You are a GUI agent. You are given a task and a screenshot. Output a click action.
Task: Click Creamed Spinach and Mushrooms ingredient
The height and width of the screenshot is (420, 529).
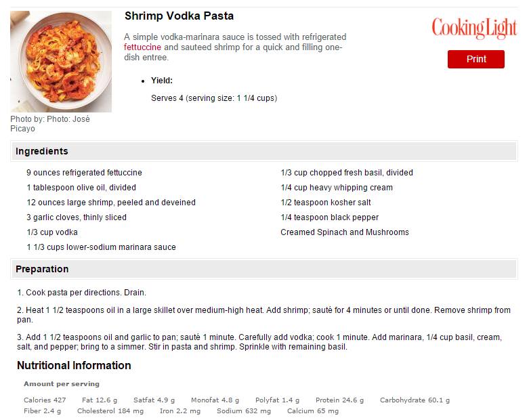tap(345, 232)
